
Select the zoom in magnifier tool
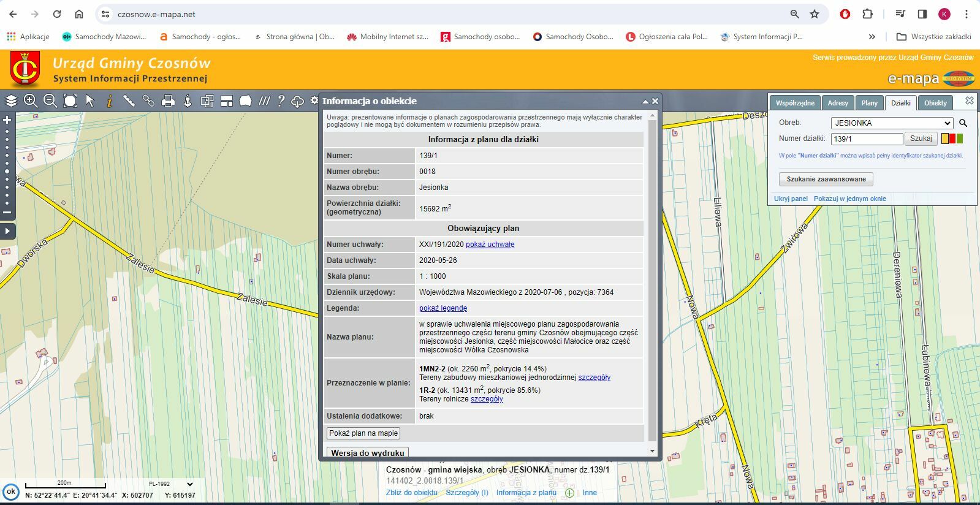point(31,101)
